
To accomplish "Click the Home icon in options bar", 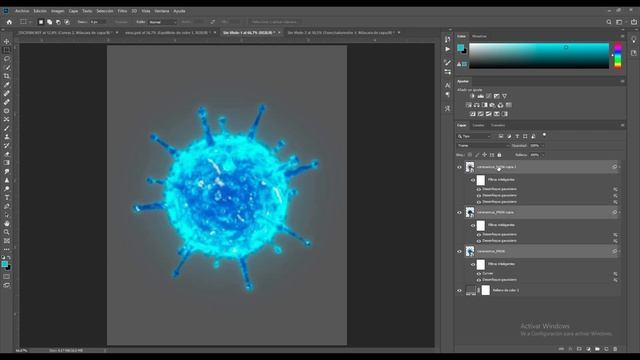I will pos(9,22).
